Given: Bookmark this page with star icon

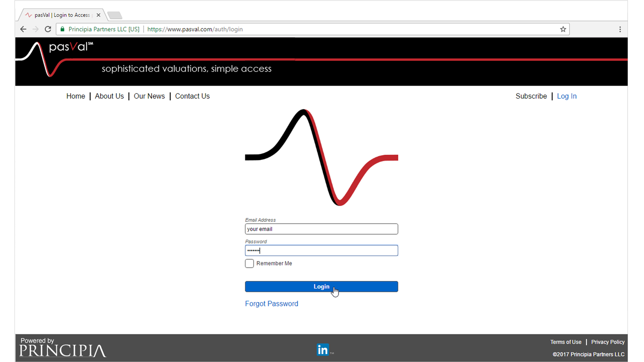Looking at the screenshot, I should pos(563,29).
